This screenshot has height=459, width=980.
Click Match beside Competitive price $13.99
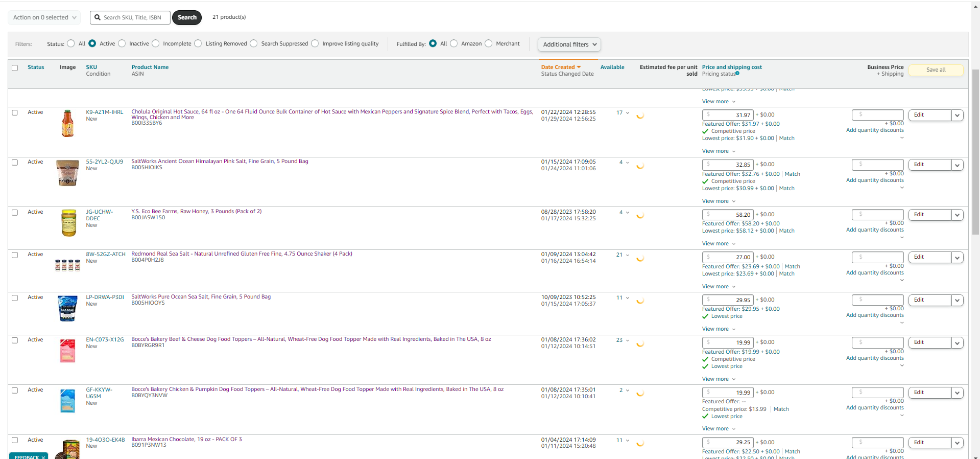pos(781,409)
